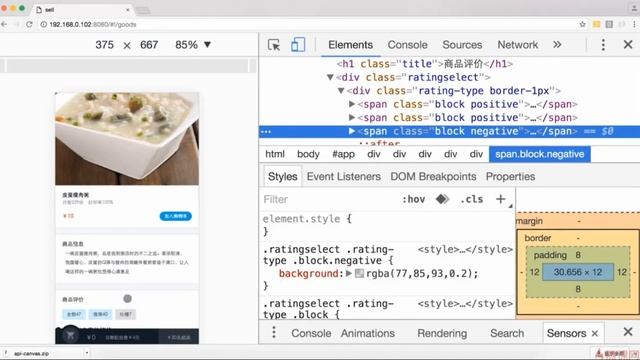Tap the shopping cart icon in footer

71,336
